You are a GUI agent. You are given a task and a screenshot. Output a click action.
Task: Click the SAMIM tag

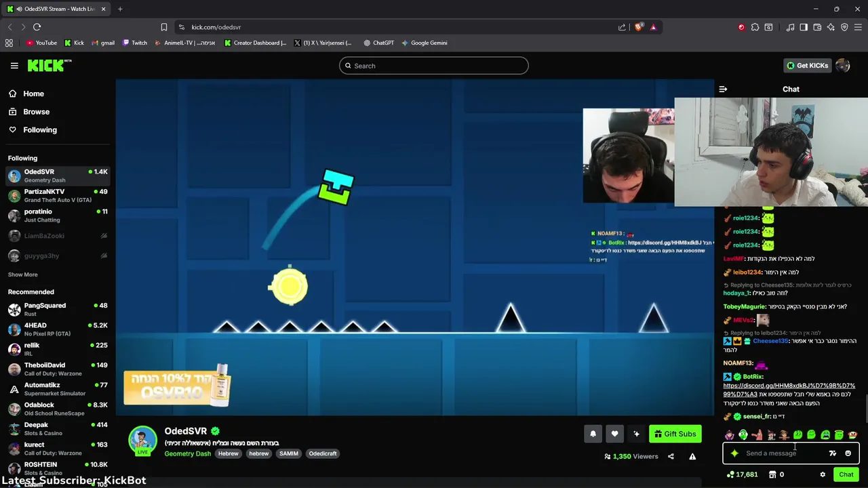pyautogui.click(x=289, y=453)
